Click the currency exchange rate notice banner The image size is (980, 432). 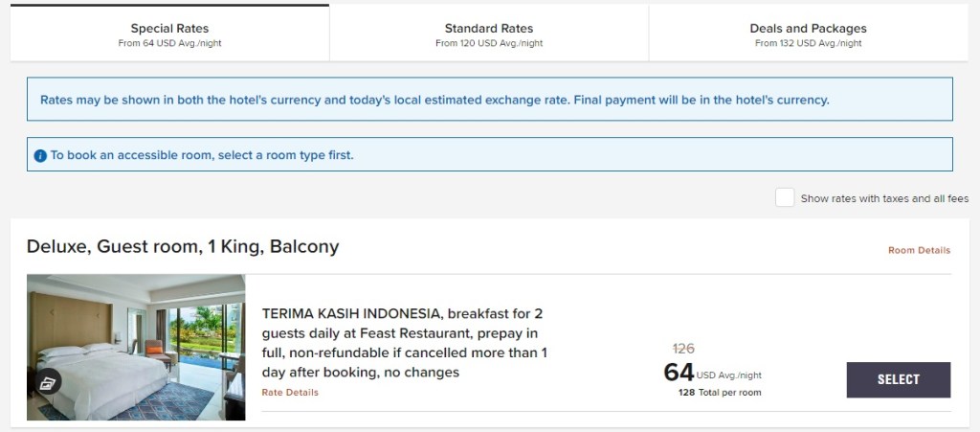434,100
